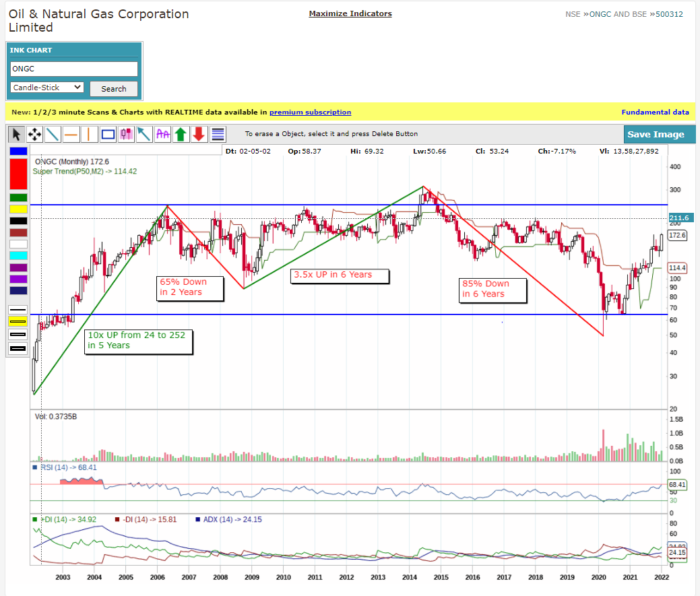Choose the horizontal line tool
The image size is (700, 596).
71,134
